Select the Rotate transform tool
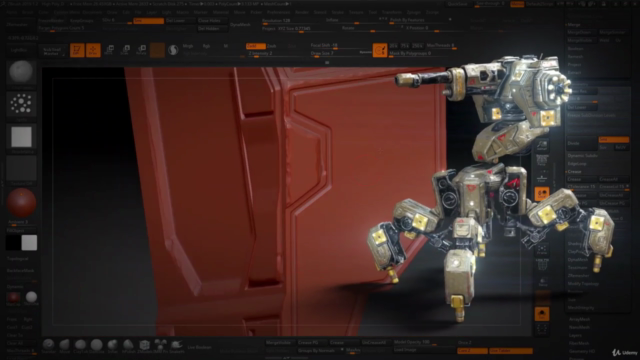 tap(141, 50)
